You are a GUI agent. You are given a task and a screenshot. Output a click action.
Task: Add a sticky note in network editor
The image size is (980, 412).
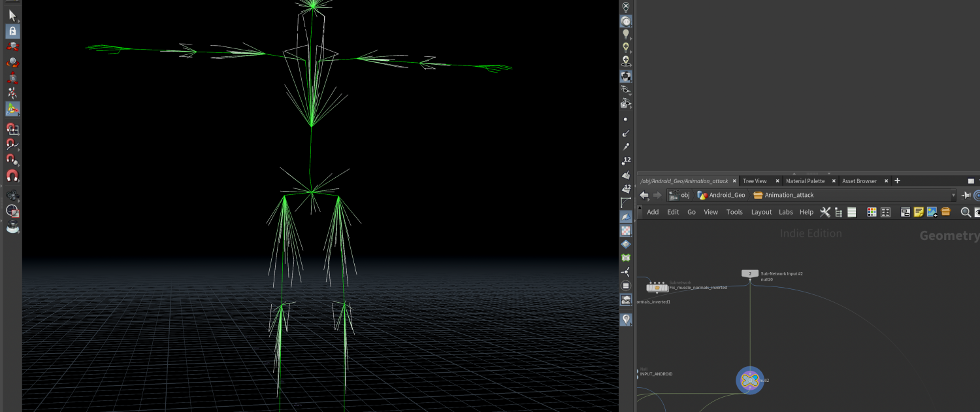coord(919,212)
